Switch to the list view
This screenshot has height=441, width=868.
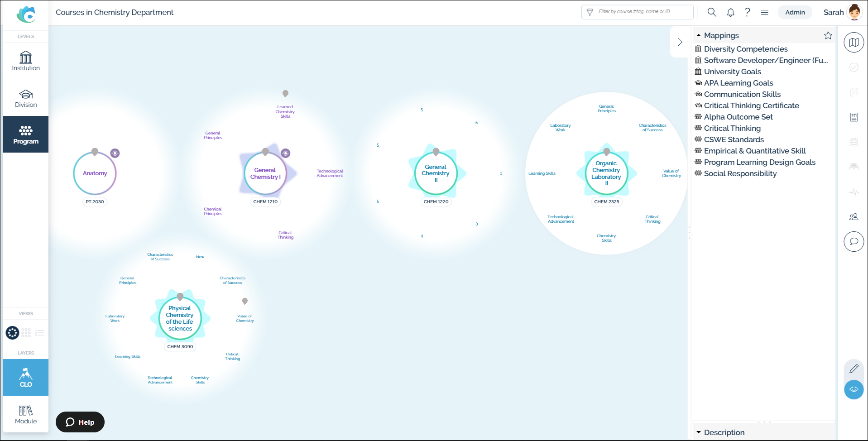click(40, 333)
